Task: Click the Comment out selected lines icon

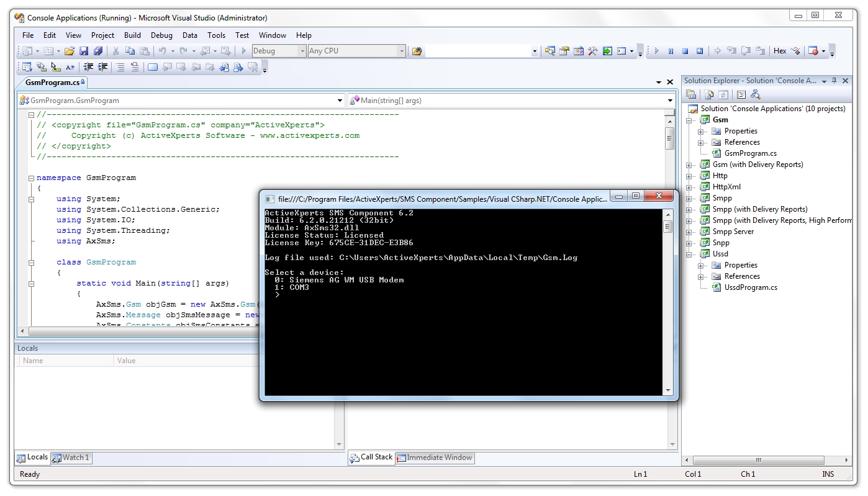Action: [x=120, y=67]
